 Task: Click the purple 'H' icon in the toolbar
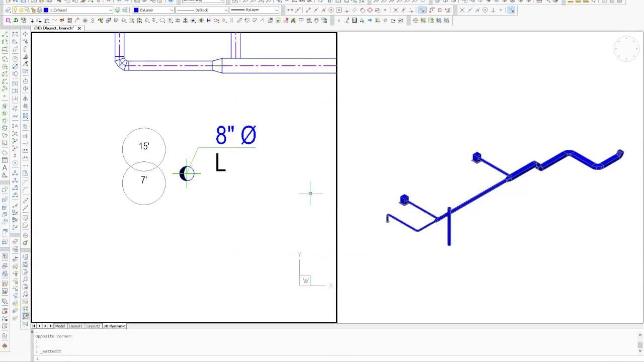208,21
